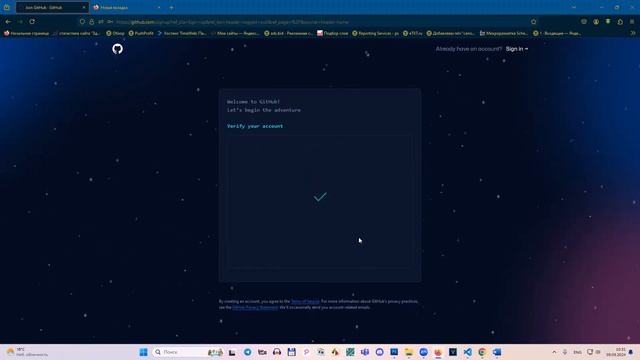Bookmark this page with the star
The width and height of the screenshot is (640, 360).
click(x=533, y=22)
